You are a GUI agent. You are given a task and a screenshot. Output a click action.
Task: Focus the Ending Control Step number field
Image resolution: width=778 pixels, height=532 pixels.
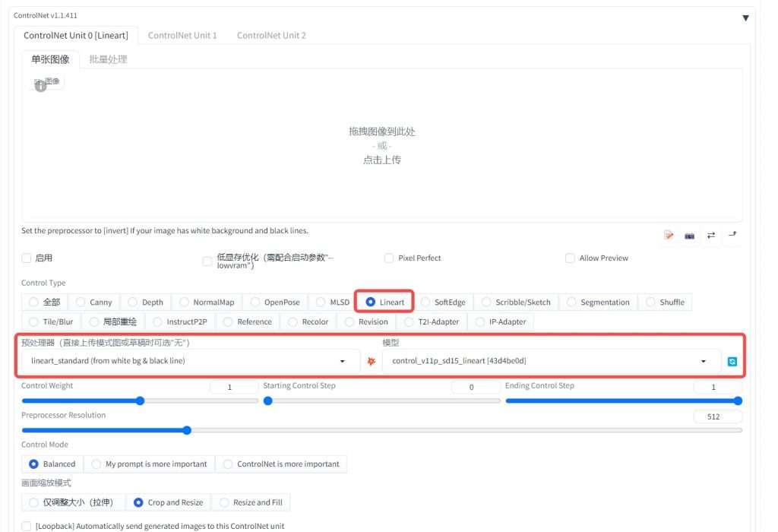click(717, 387)
